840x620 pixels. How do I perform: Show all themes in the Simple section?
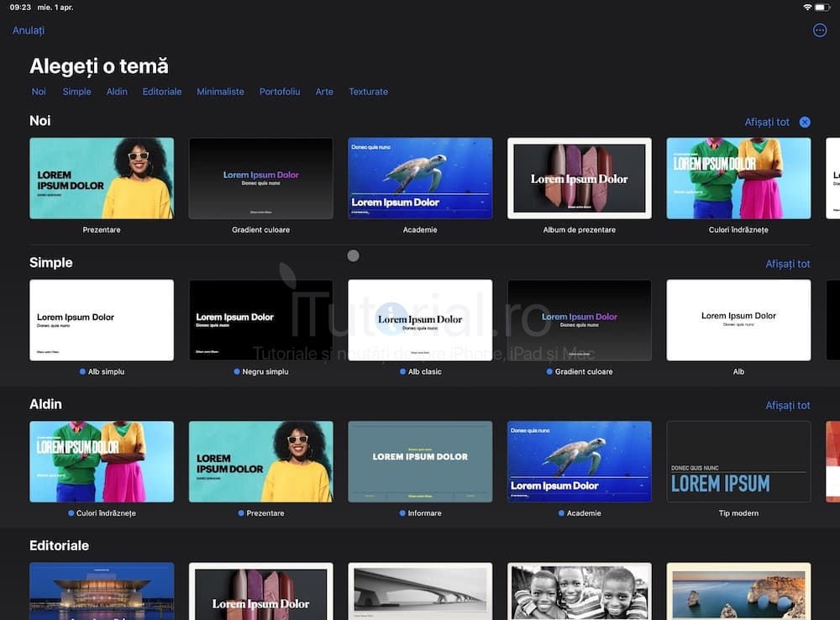tap(788, 264)
